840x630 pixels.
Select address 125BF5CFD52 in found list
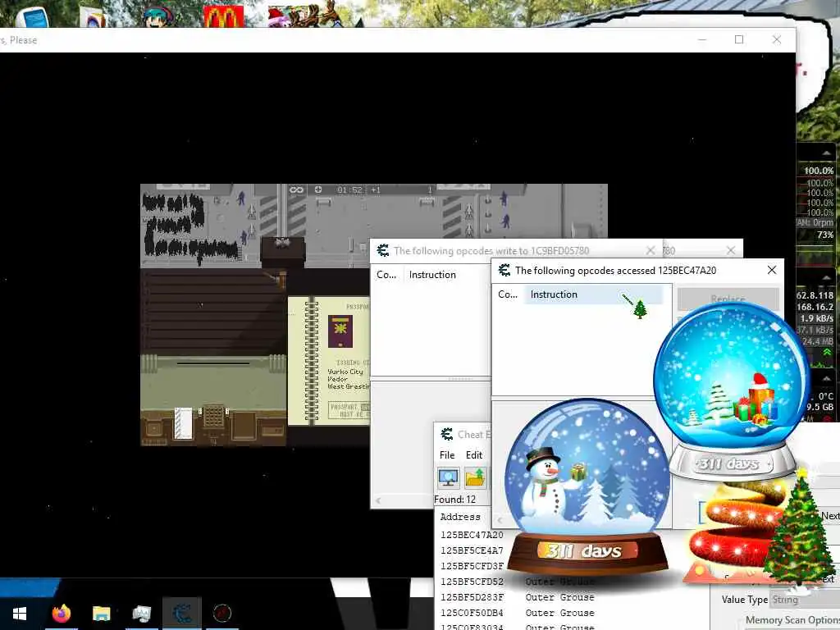472,582
